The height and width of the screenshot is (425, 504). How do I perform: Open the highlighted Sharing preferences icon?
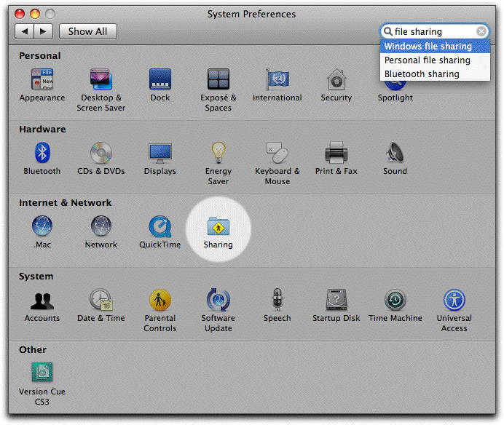(218, 226)
